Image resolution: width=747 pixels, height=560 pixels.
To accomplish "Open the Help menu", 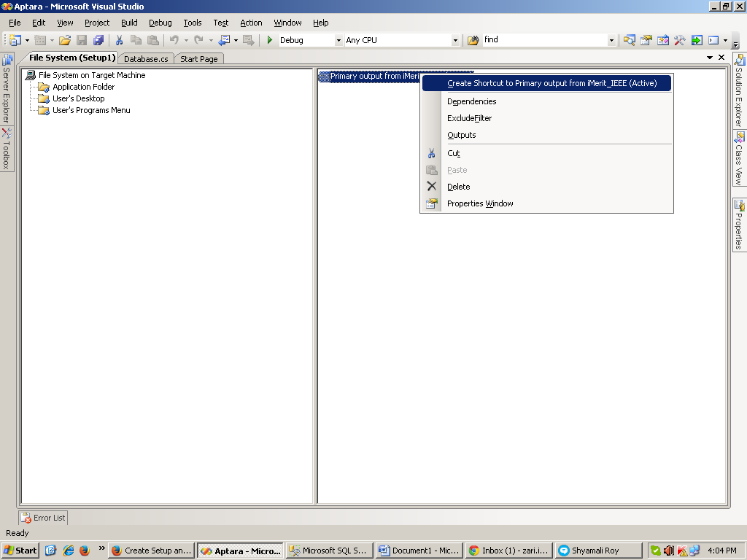I will [321, 23].
